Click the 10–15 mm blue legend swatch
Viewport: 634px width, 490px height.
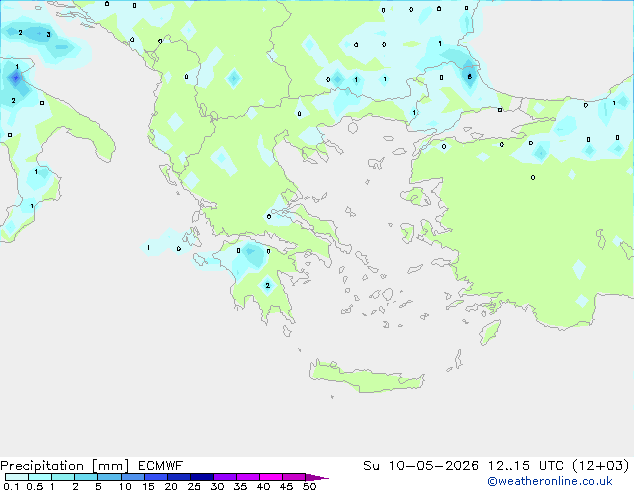coord(133,477)
